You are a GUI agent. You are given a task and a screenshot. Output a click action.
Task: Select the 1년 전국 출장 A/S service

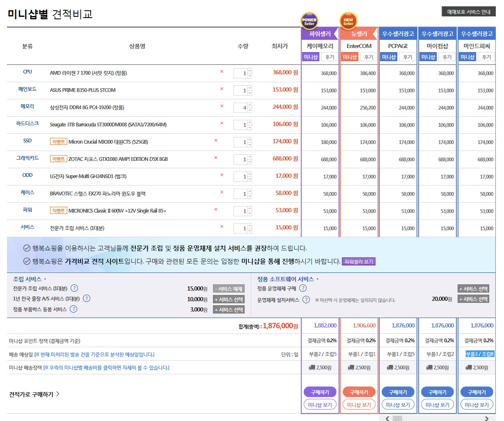229,300
